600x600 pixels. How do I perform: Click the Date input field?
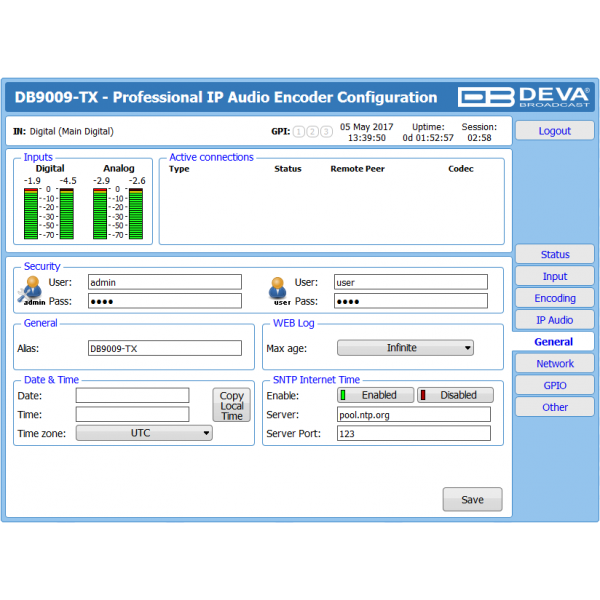132,395
